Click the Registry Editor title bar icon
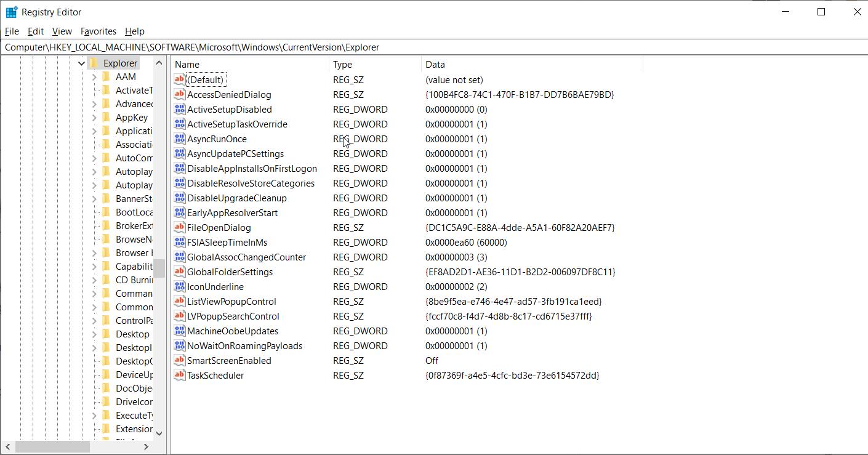868x455 pixels. 11,12
